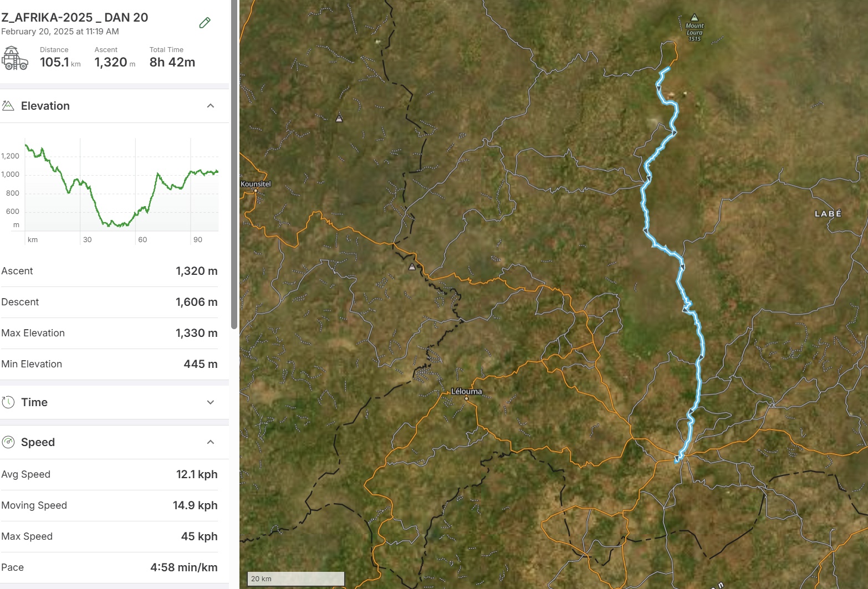Click the speedometer icon next to Speed

(8, 442)
